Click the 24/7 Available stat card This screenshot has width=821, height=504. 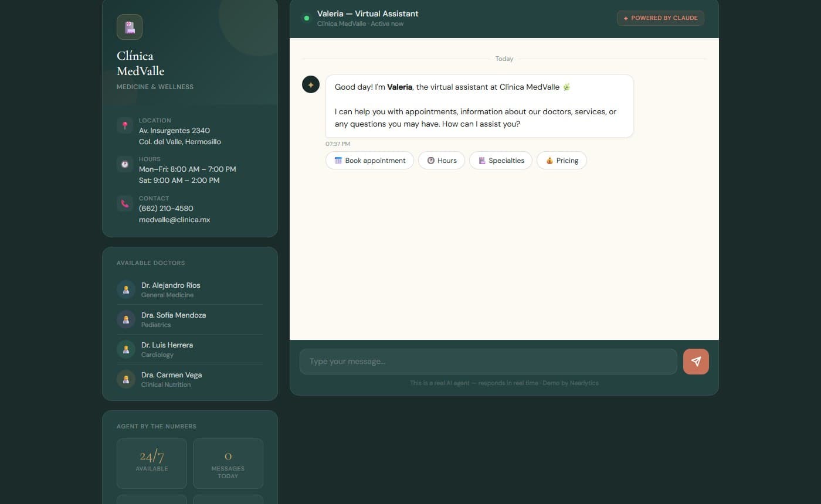[x=152, y=464]
